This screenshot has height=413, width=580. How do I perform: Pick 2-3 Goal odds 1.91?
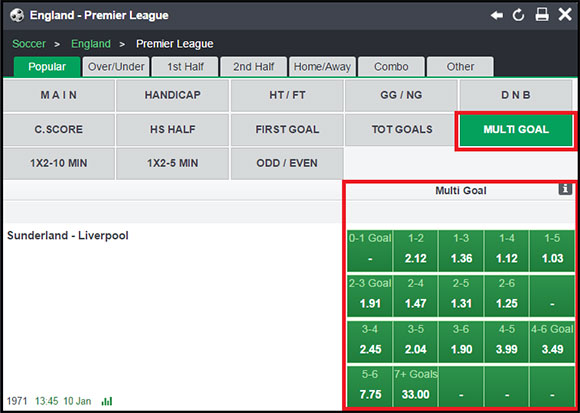click(x=370, y=296)
